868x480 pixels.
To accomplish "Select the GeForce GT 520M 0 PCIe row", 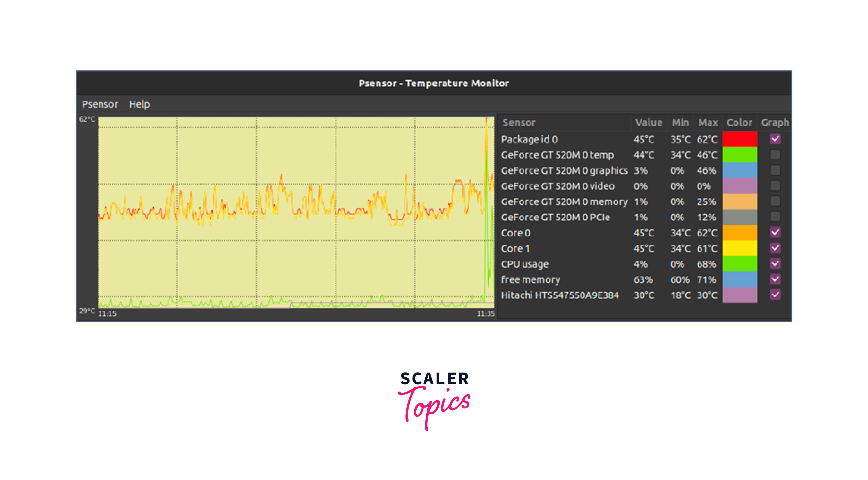I will click(x=555, y=218).
